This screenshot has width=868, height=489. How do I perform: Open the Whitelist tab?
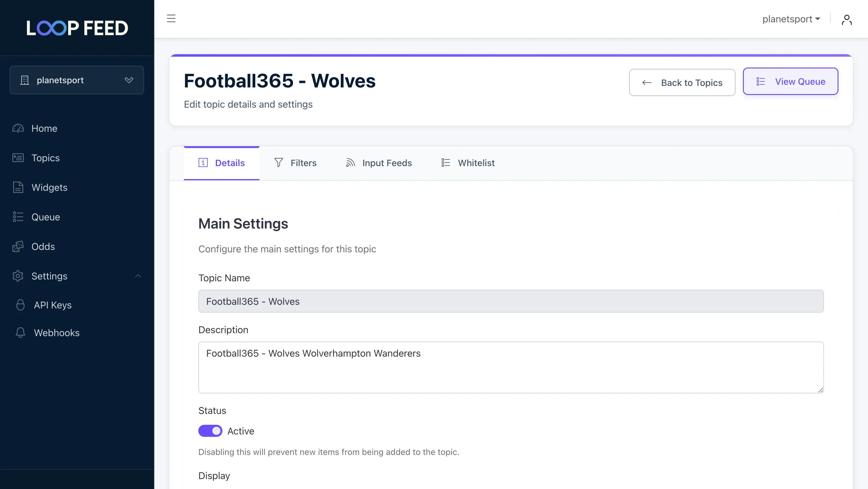[x=468, y=163]
